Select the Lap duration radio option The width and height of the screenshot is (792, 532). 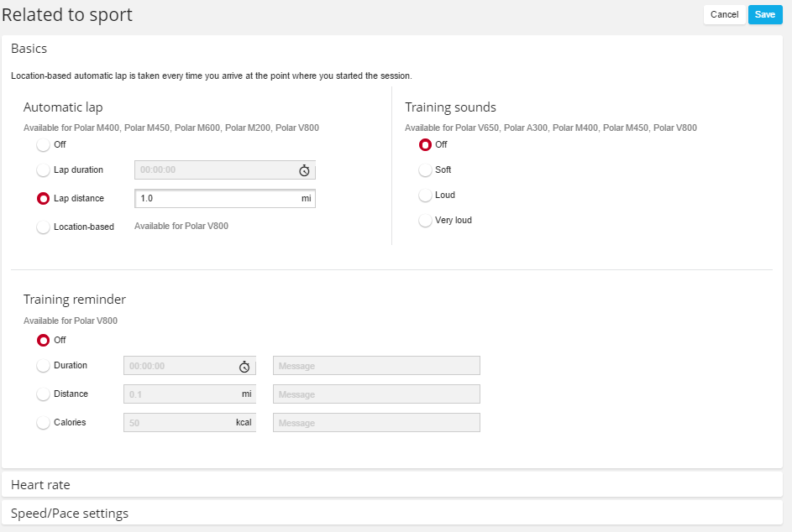click(44, 170)
